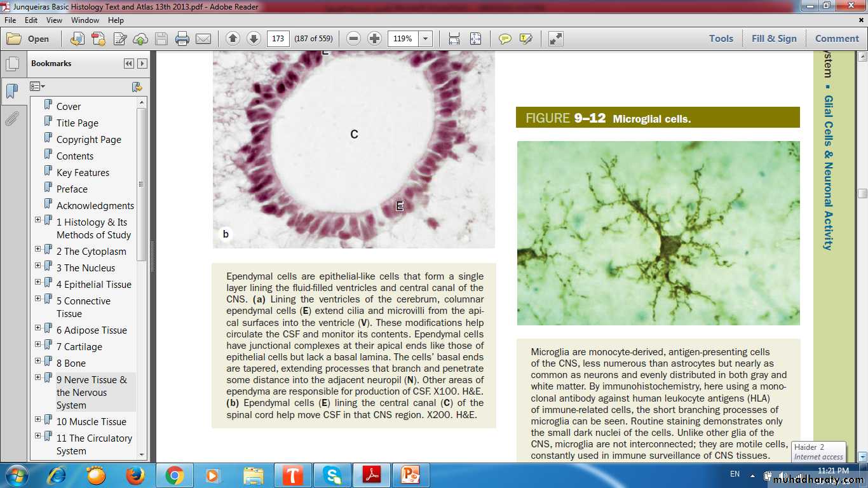Toggle the Page Thumbnails panel

[11, 64]
